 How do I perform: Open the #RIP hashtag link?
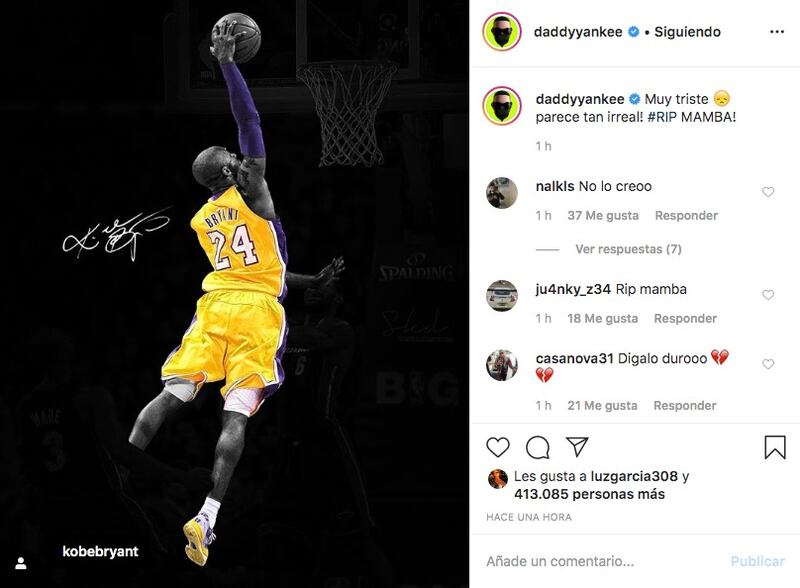[x=662, y=117]
